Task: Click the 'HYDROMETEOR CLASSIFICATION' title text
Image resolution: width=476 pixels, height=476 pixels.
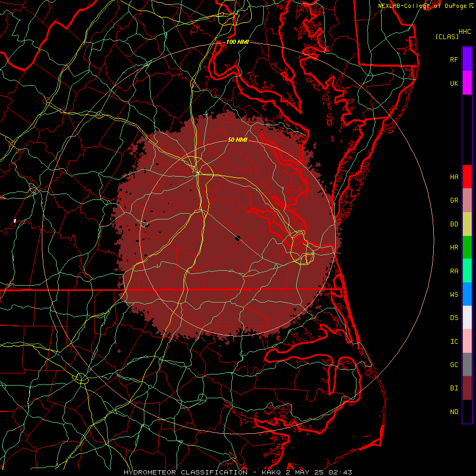Action: [186, 472]
